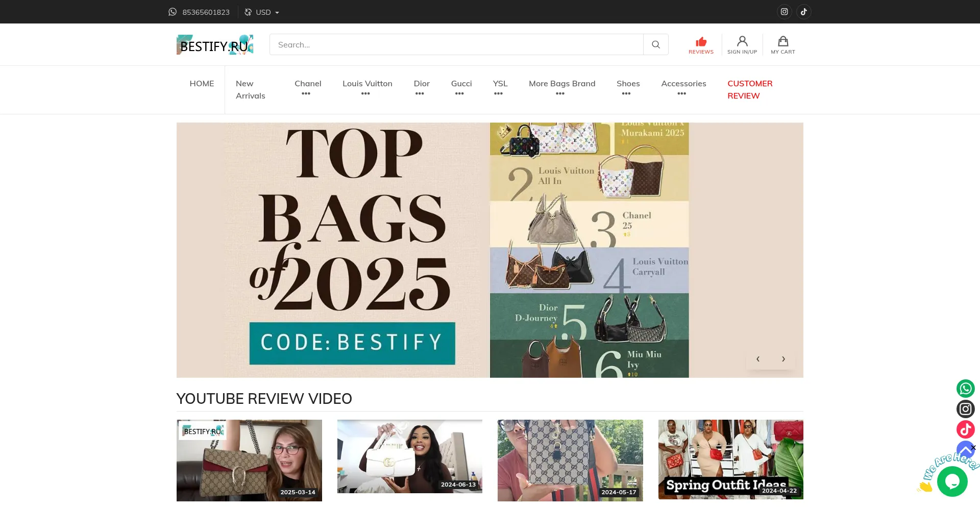Open the USD currency dropdown

[x=262, y=12]
